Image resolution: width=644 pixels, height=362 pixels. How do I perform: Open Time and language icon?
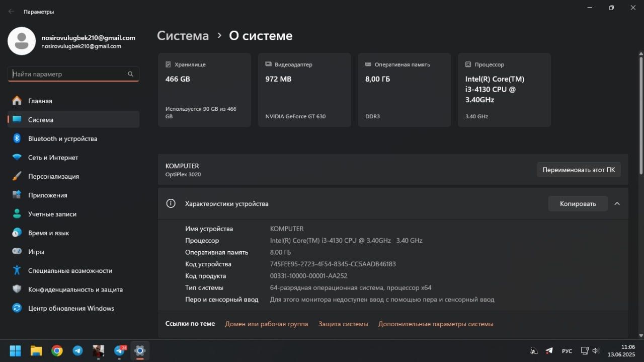click(x=17, y=233)
